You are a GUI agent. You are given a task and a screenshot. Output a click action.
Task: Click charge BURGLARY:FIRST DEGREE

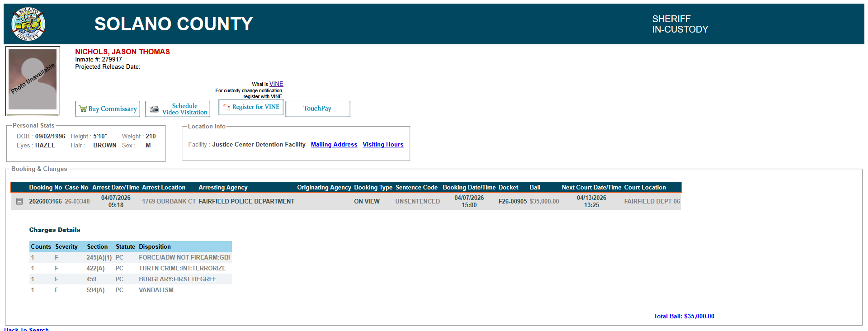[178, 279]
